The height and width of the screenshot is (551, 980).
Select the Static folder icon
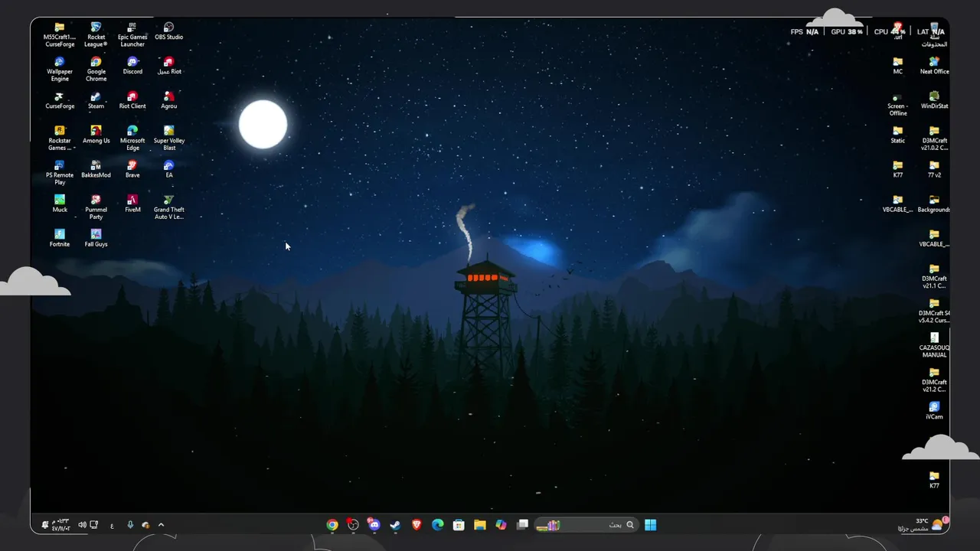[898, 135]
